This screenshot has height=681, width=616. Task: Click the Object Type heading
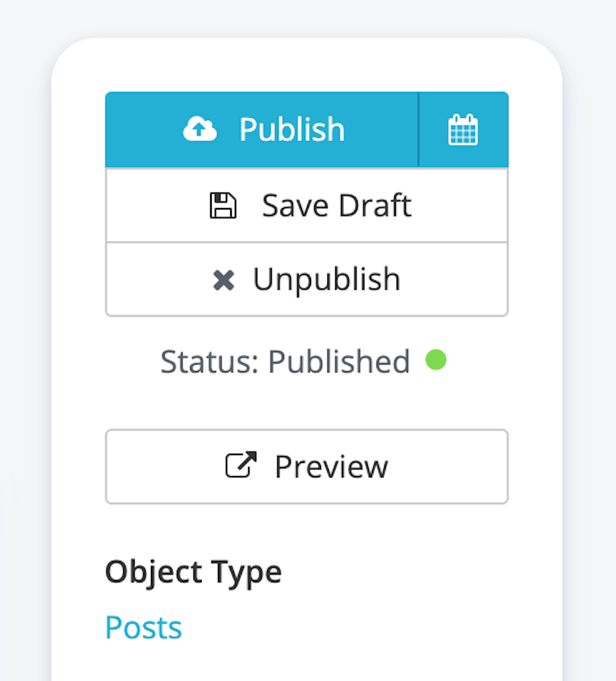(x=193, y=572)
